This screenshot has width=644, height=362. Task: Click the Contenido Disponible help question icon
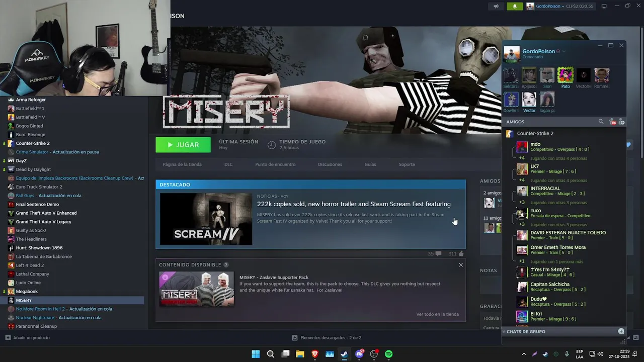coord(226,265)
